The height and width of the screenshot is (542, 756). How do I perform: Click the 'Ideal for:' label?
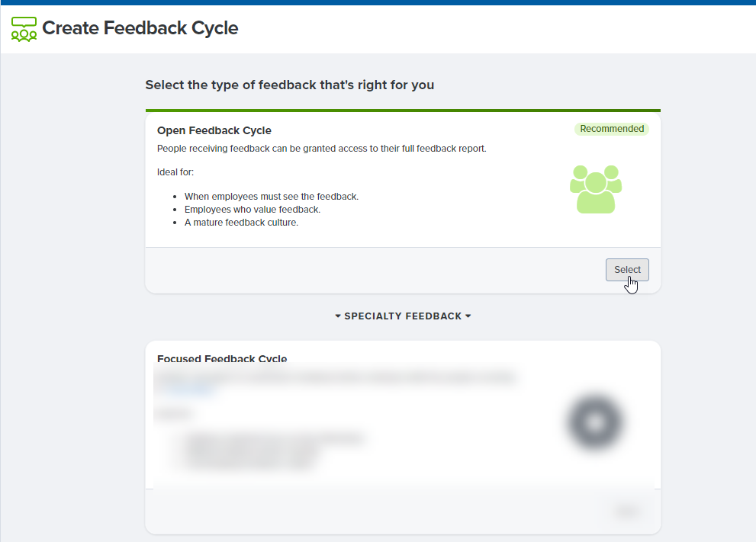coord(175,172)
